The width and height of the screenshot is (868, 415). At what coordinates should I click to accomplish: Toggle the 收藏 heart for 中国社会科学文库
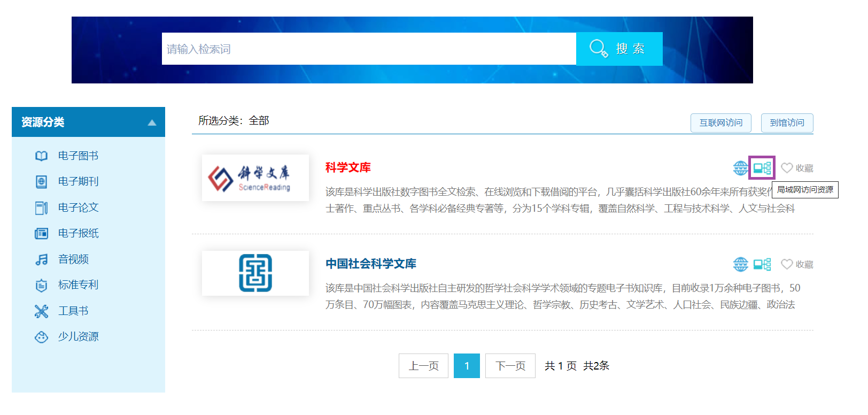787,264
